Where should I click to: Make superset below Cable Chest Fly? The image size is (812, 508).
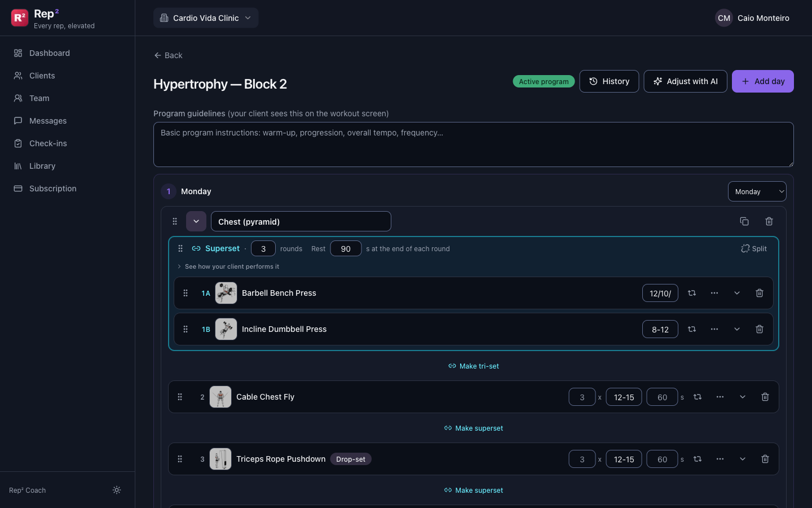(474, 428)
